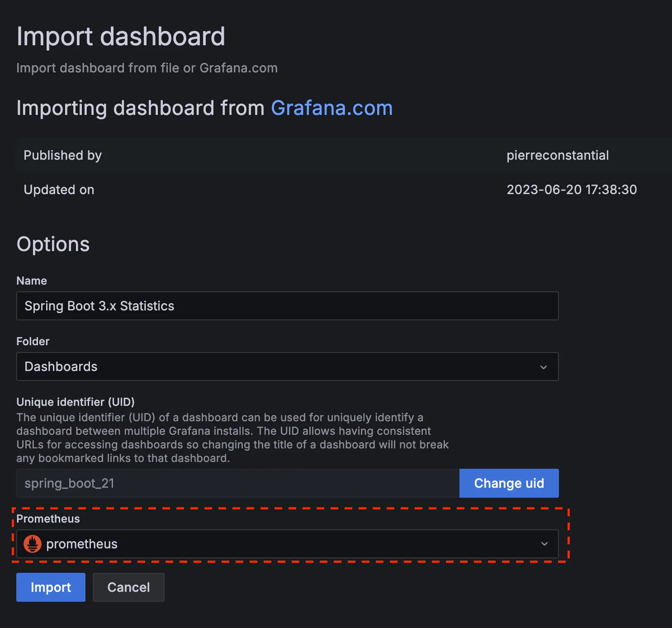
Task: Click the Prometheus flame icon
Action: pyautogui.click(x=33, y=544)
